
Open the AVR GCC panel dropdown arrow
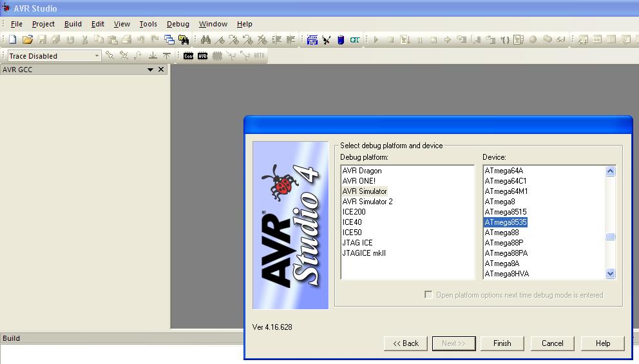point(151,70)
